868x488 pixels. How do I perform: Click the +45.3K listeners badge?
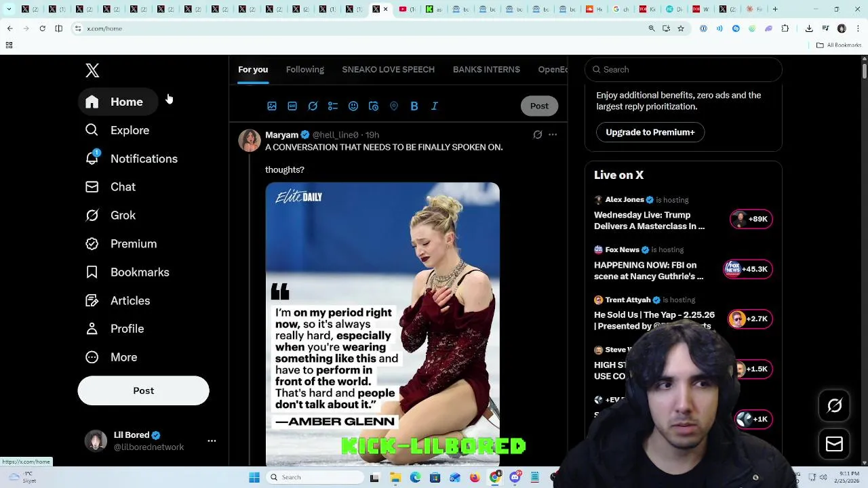(747, 269)
